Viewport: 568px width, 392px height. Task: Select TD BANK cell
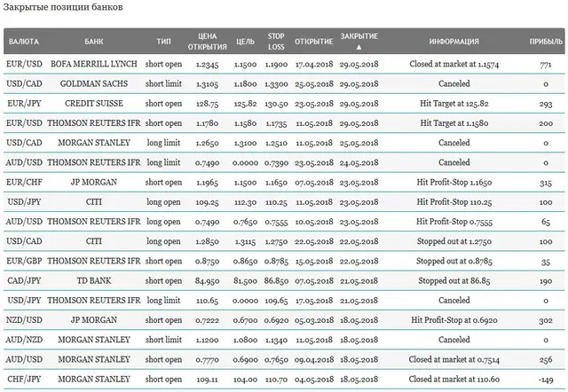[94, 280]
